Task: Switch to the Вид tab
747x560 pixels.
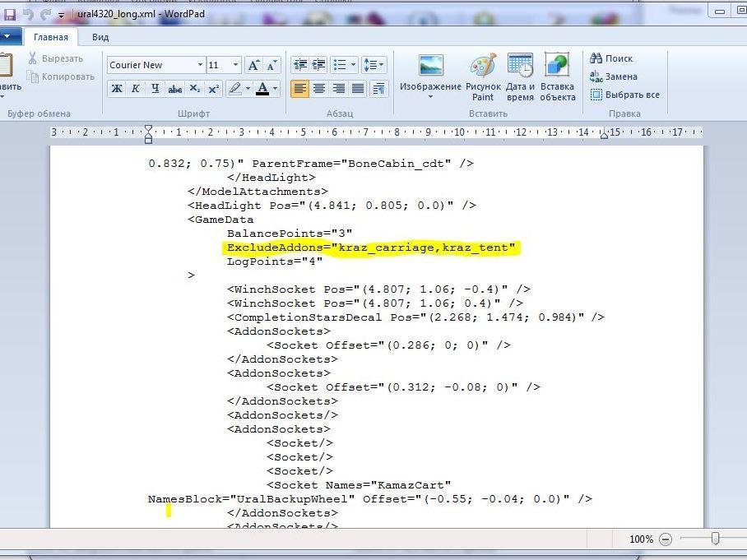Action: click(x=100, y=37)
